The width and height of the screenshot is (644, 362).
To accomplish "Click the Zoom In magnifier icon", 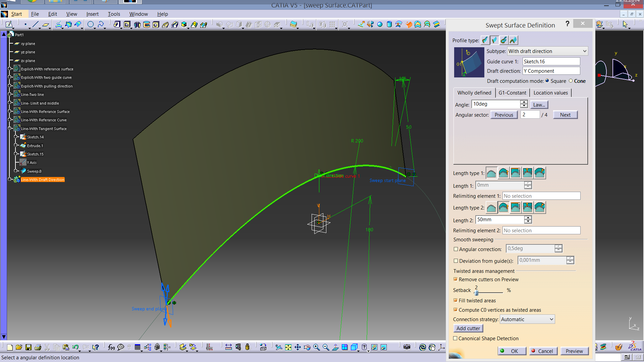I will (316, 347).
